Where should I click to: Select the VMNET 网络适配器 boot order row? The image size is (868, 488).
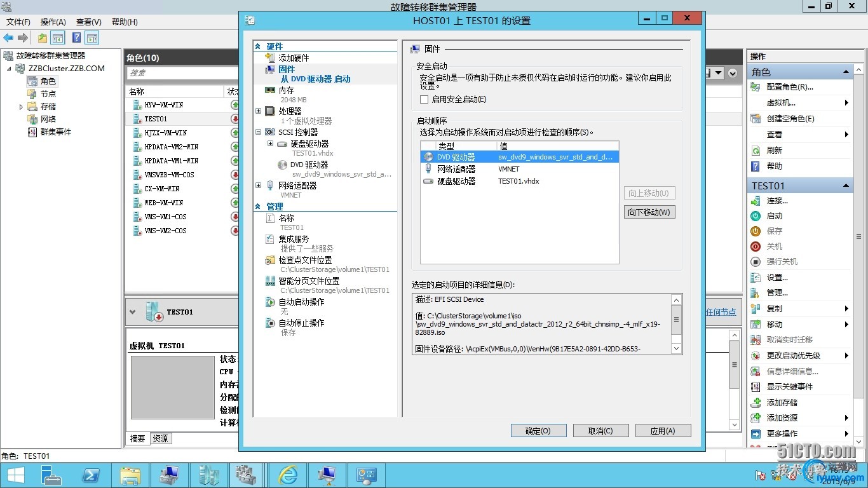[520, 169]
